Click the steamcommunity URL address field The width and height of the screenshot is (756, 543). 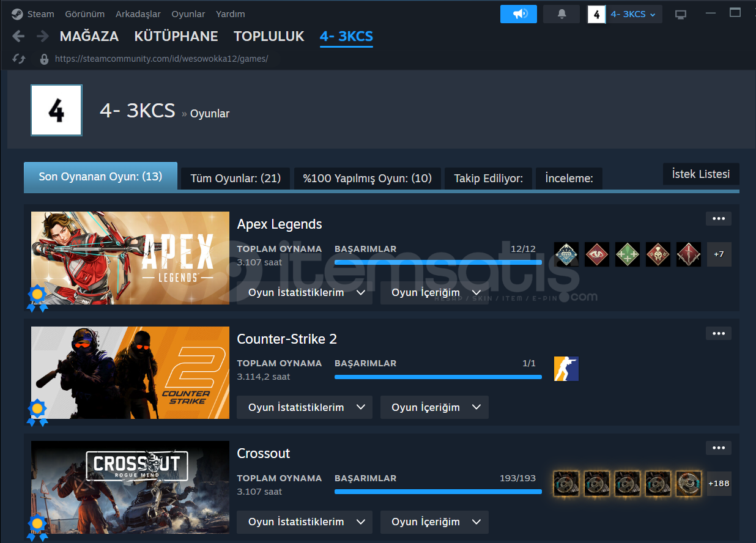161,59
